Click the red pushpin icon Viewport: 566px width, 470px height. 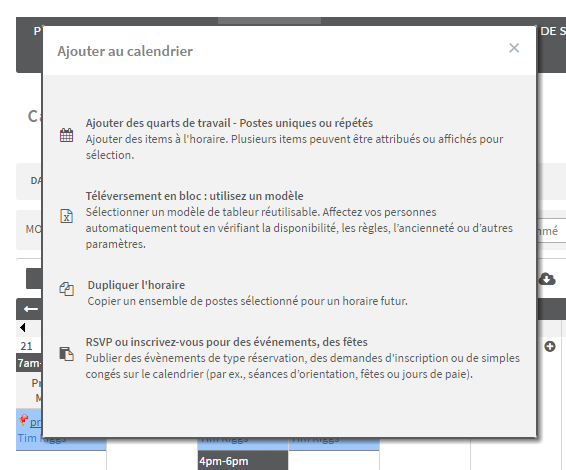pos(23,419)
